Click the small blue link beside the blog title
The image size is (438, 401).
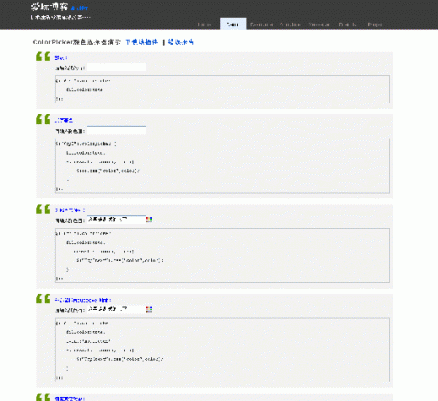pos(79,8)
